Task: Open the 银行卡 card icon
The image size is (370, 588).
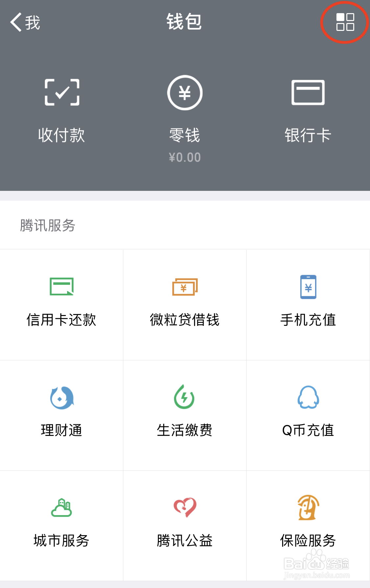Action: [x=308, y=92]
